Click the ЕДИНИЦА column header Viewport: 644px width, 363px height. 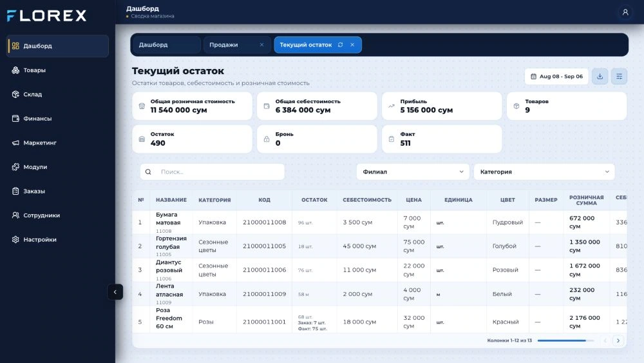[x=459, y=200]
